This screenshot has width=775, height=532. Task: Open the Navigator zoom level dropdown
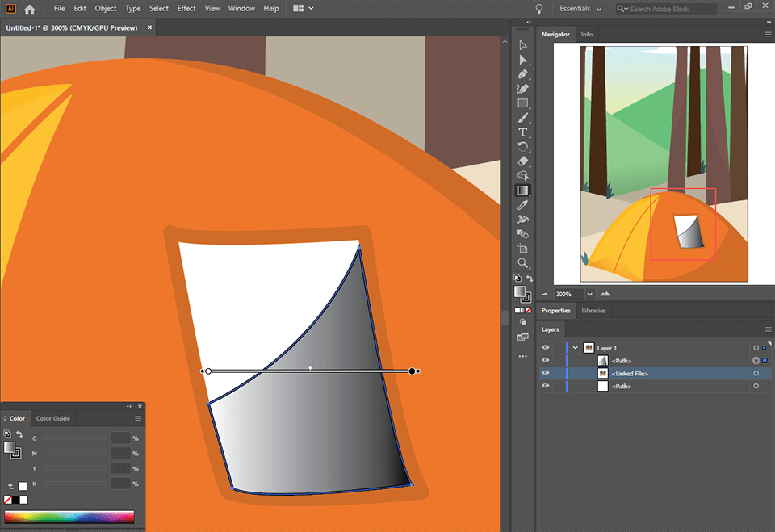589,294
